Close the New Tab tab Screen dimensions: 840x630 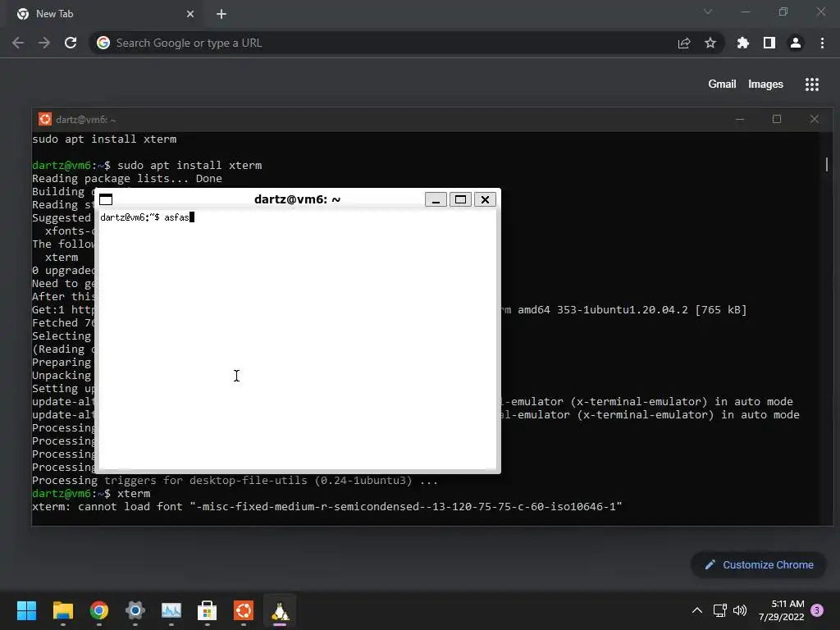click(x=190, y=14)
